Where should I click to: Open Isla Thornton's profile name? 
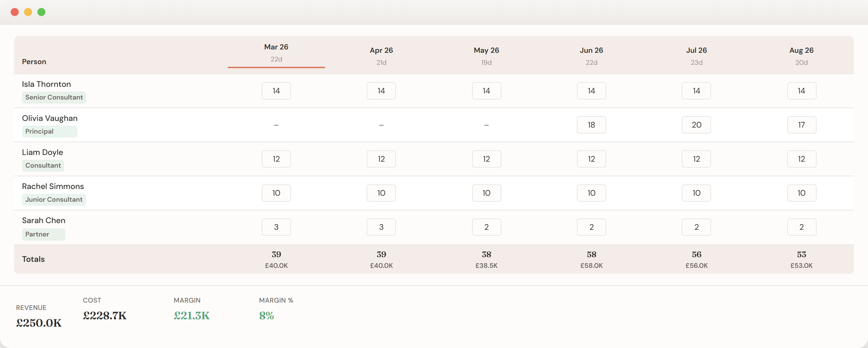46,84
